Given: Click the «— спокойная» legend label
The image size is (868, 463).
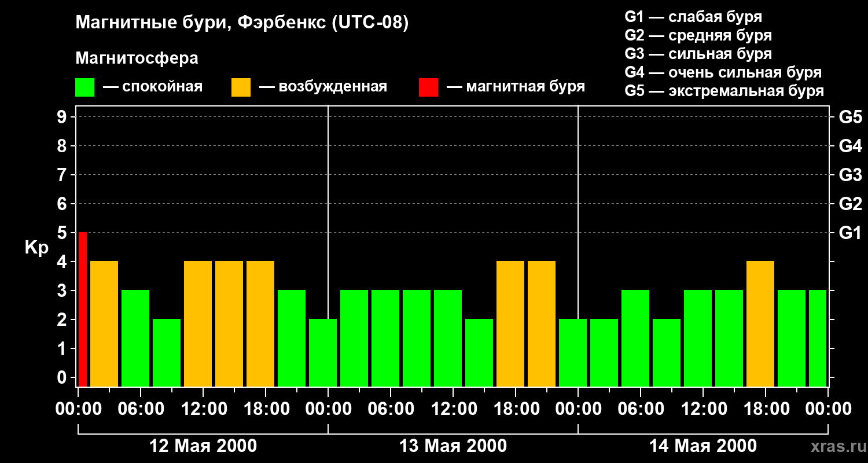Looking at the screenshot, I should coord(153,87).
